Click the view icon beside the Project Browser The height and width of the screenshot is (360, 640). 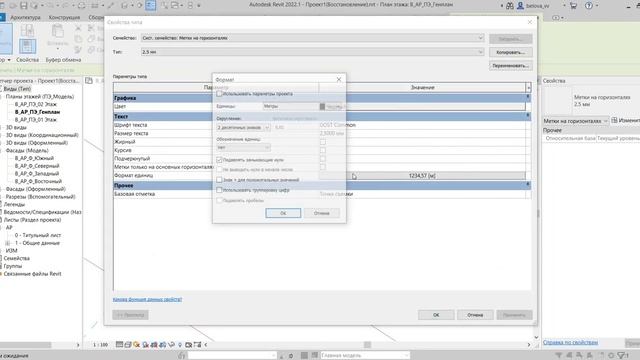[89, 81]
